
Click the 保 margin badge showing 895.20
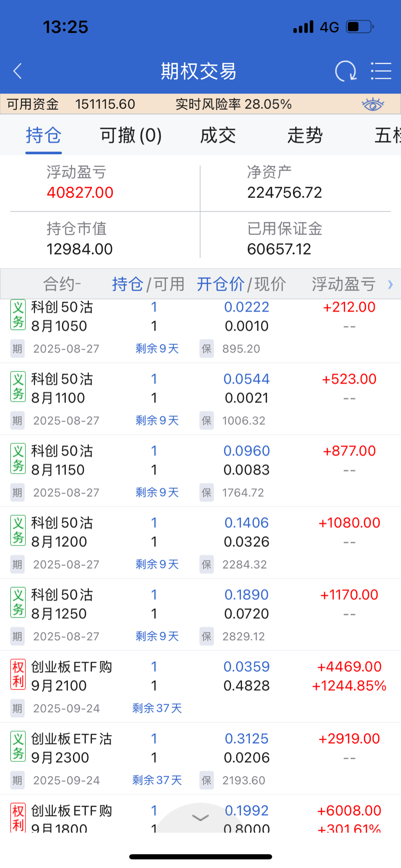(206, 349)
